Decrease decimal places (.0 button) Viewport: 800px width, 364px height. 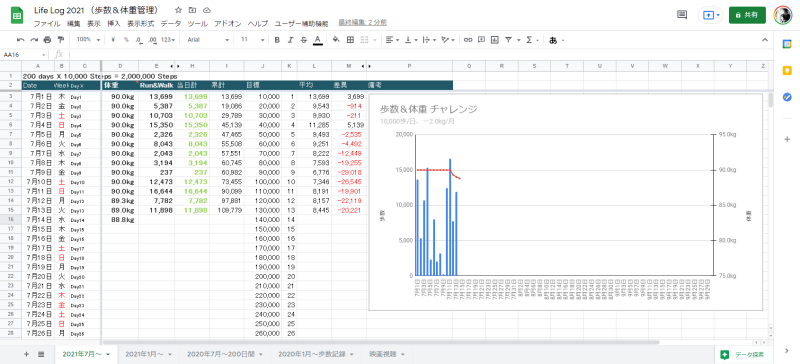tap(139, 40)
